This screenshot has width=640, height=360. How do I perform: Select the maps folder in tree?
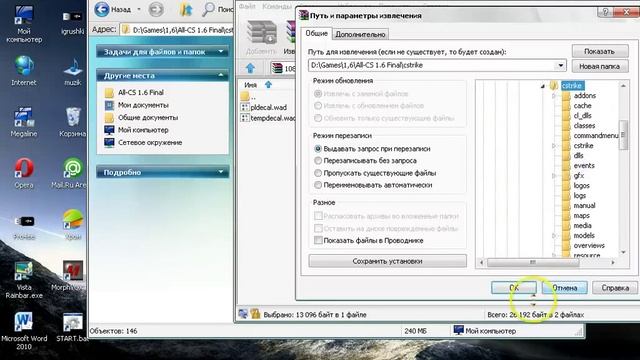[x=581, y=216]
